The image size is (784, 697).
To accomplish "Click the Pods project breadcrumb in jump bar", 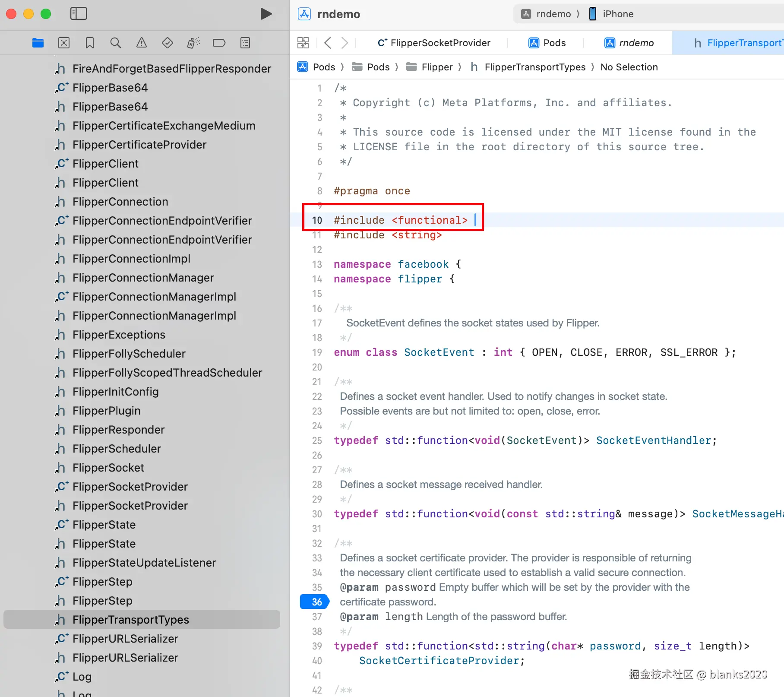I will coord(316,67).
